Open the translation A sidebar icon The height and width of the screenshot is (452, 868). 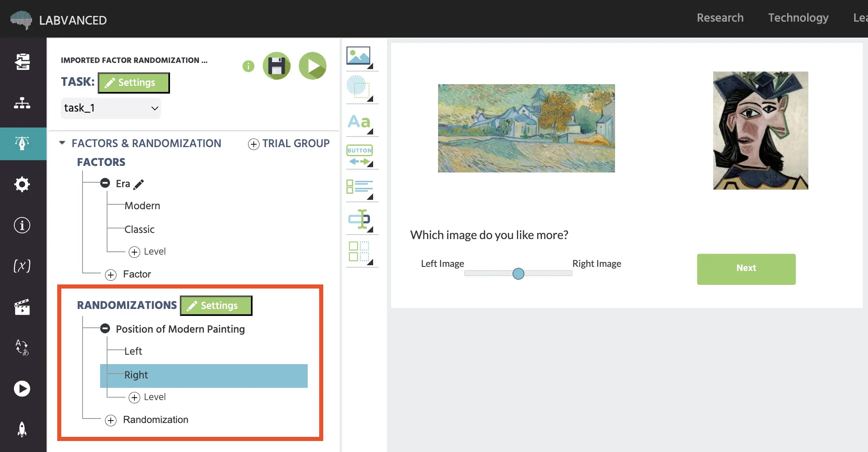tap(22, 348)
